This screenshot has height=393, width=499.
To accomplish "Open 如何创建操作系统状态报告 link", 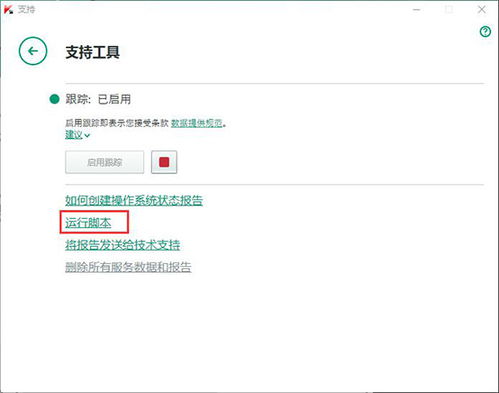I will pyautogui.click(x=134, y=200).
